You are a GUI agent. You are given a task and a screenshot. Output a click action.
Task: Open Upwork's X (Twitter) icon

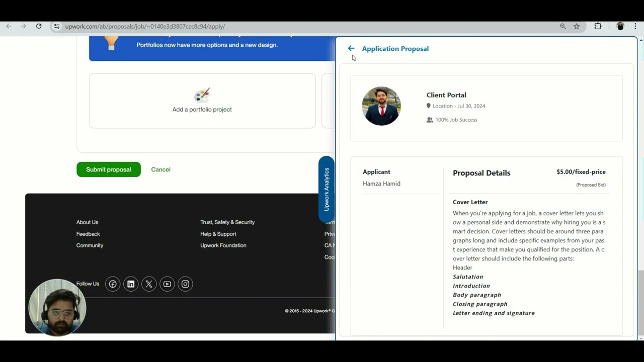point(149,284)
